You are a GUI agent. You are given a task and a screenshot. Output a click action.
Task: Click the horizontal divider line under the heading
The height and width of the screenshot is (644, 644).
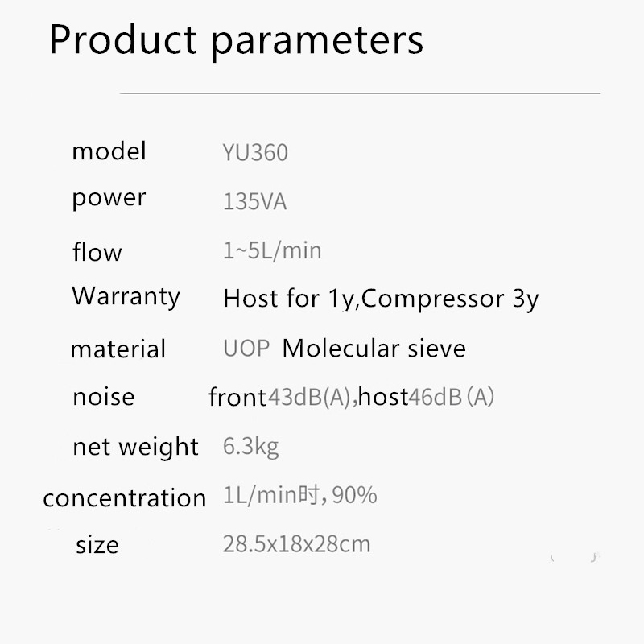(360, 93)
